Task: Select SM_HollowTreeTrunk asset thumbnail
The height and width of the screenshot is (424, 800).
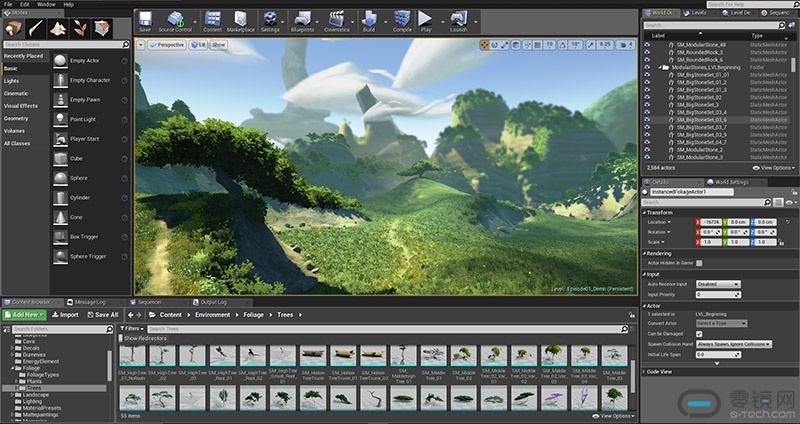Action: tap(313, 356)
